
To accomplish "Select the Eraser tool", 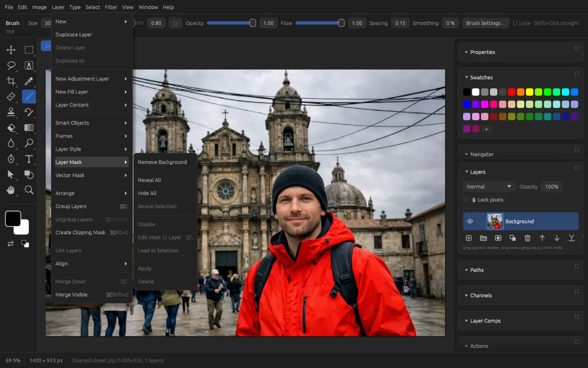I will (11, 128).
